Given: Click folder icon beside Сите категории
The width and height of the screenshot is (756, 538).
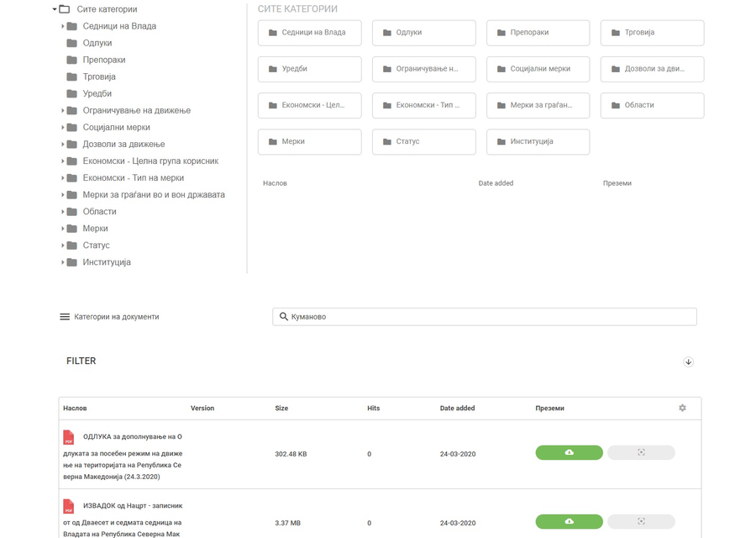Looking at the screenshot, I should click(65, 9).
